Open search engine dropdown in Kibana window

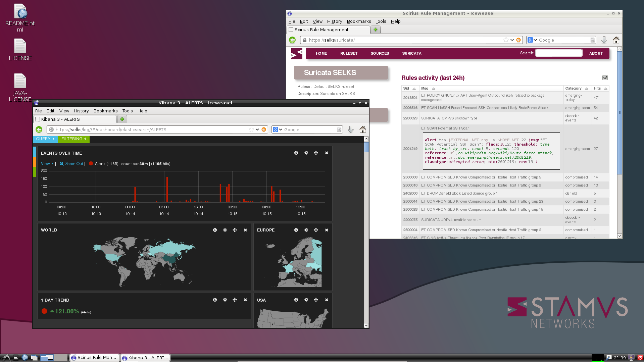coord(278,130)
